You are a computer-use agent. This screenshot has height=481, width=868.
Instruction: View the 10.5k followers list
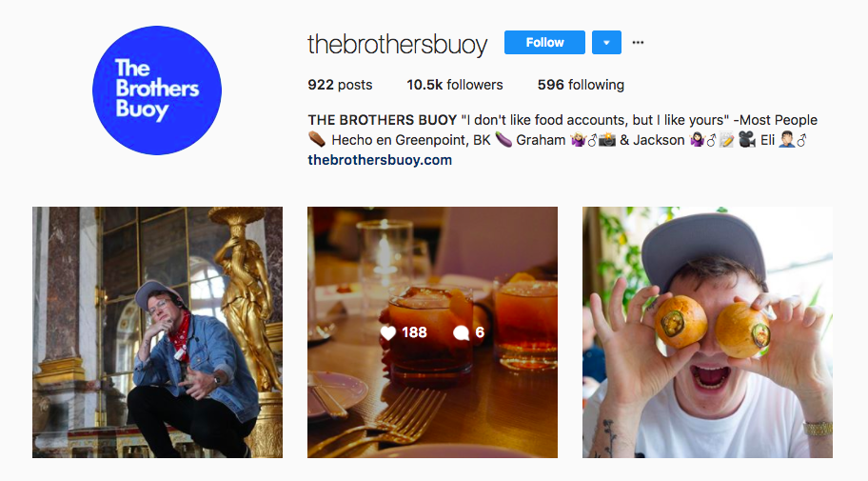tap(455, 85)
